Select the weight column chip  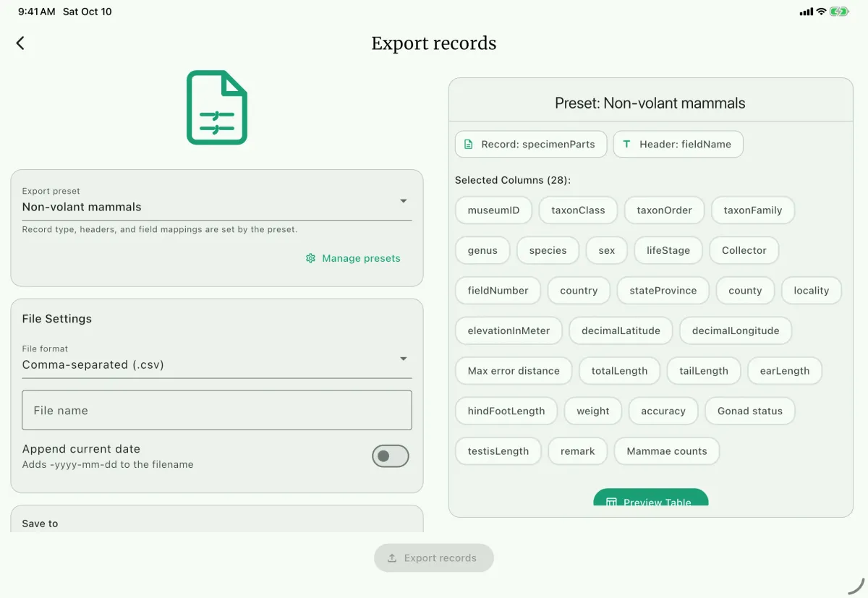pos(593,411)
